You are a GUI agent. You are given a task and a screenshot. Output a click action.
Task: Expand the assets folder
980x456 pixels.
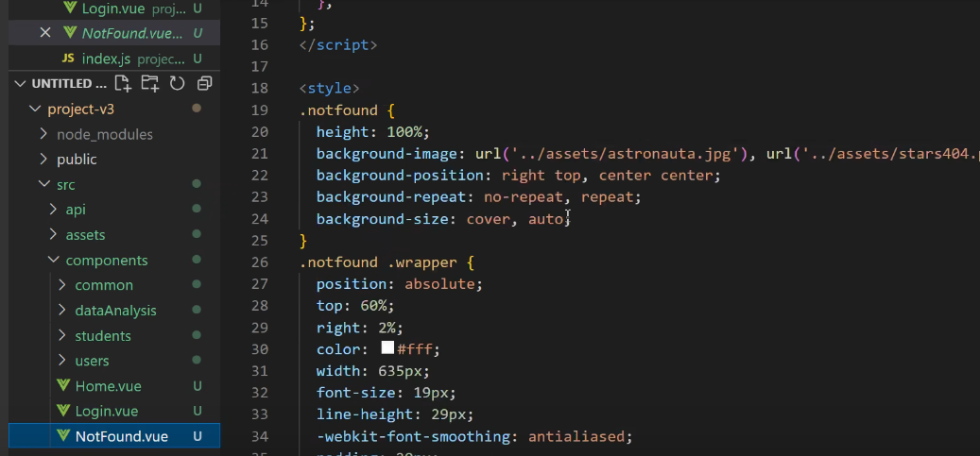pyautogui.click(x=53, y=234)
